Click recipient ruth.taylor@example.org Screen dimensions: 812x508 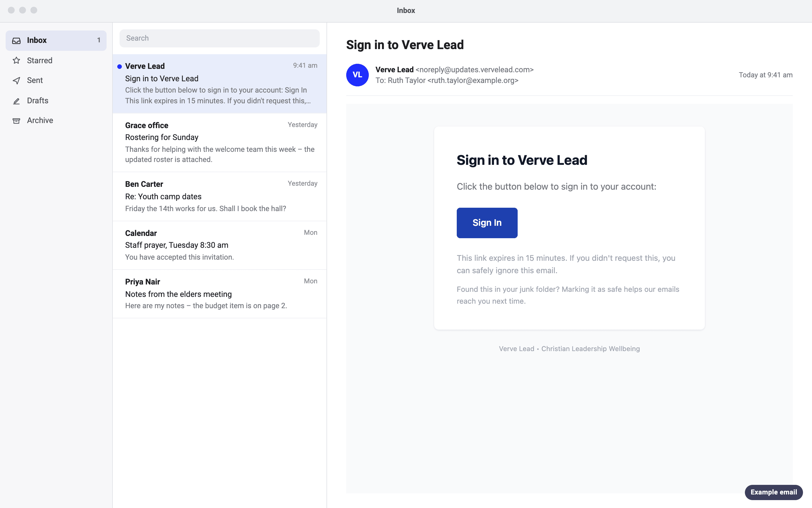pos(473,81)
